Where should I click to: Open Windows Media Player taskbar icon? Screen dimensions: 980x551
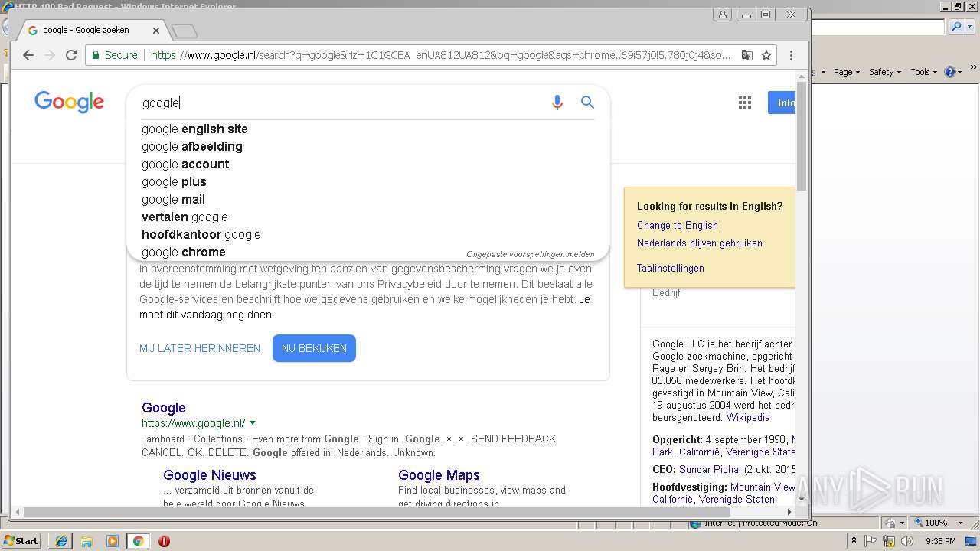(113, 541)
